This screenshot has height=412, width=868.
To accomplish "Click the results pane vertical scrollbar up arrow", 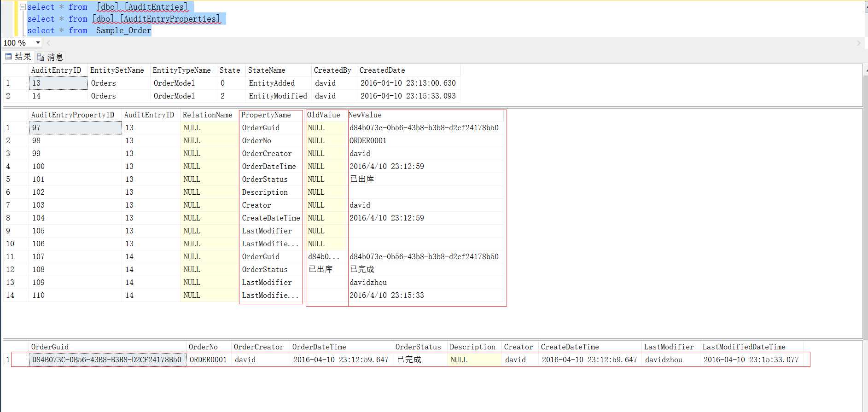I will [x=866, y=71].
